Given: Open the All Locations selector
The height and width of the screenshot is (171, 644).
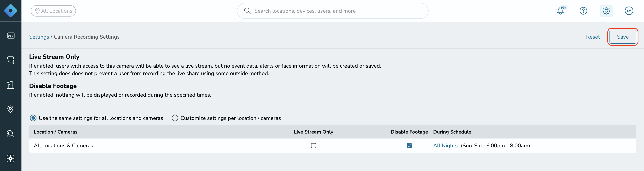Looking at the screenshot, I should (x=53, y=11).
